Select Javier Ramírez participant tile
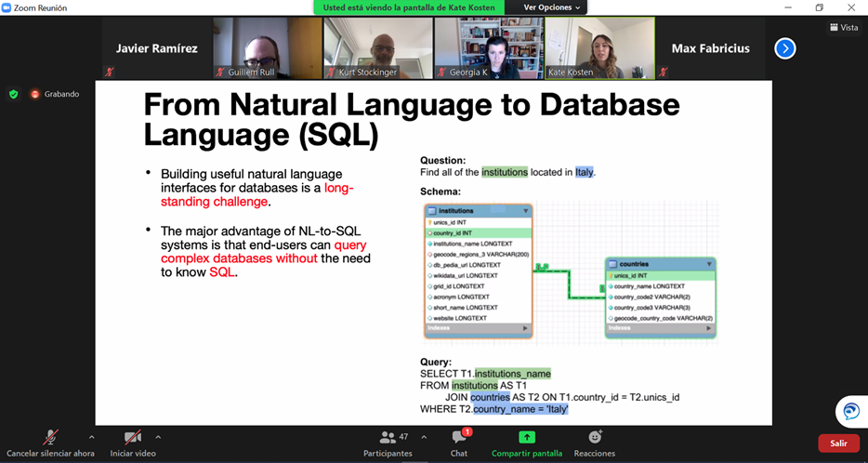Screen dimensions: 868x463 (157, 48)
